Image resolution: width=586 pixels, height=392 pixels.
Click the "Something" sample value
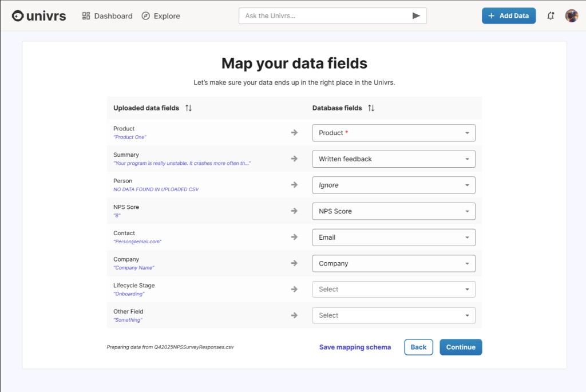click(128, 320)
